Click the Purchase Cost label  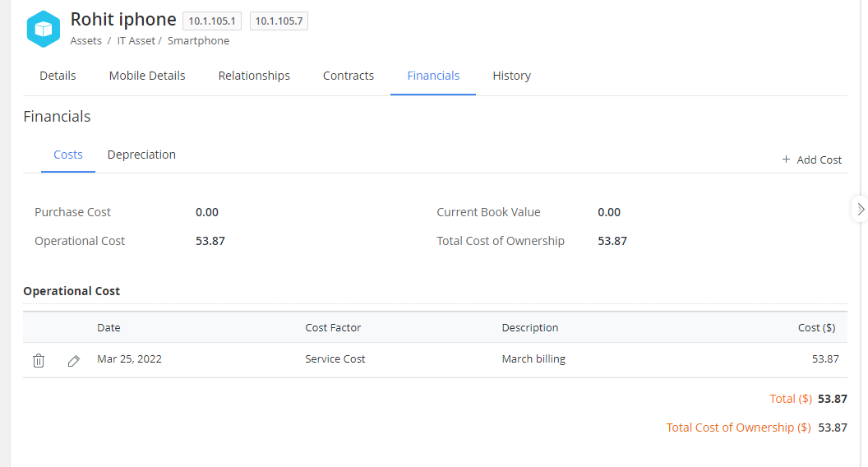pyautogui.click(x=72, y=212)
